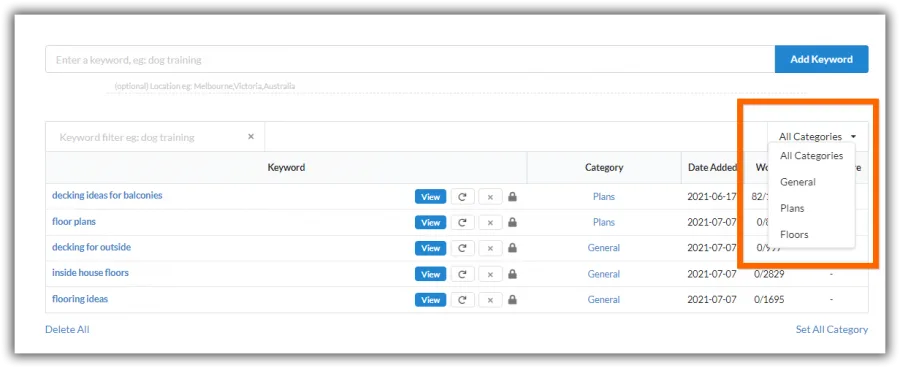Click the Keyword filter text box

(149, 137)
